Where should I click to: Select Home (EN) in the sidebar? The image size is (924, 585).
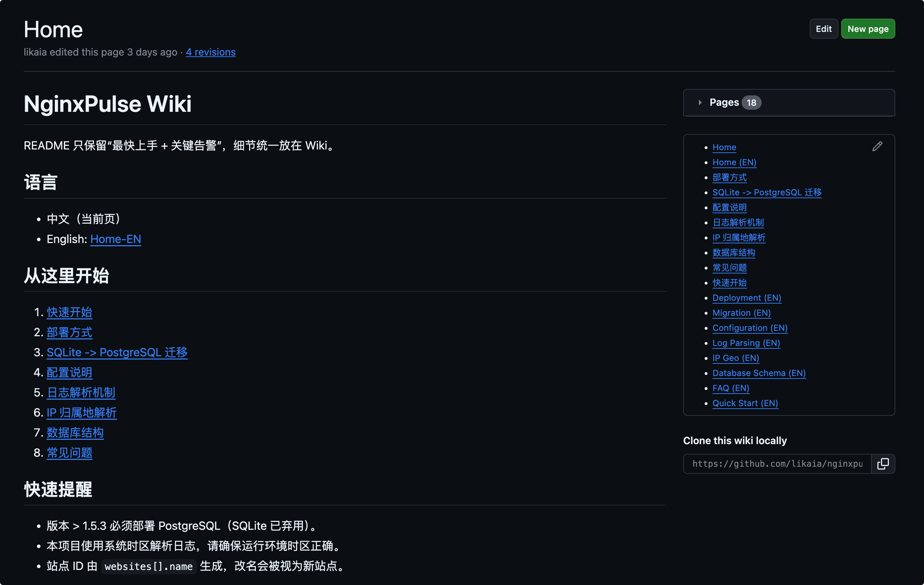(x=734, y=162)
